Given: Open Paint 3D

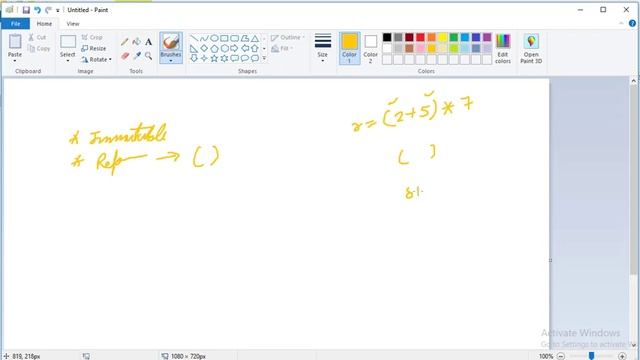Looking at the screenshot, I should 531,49.
